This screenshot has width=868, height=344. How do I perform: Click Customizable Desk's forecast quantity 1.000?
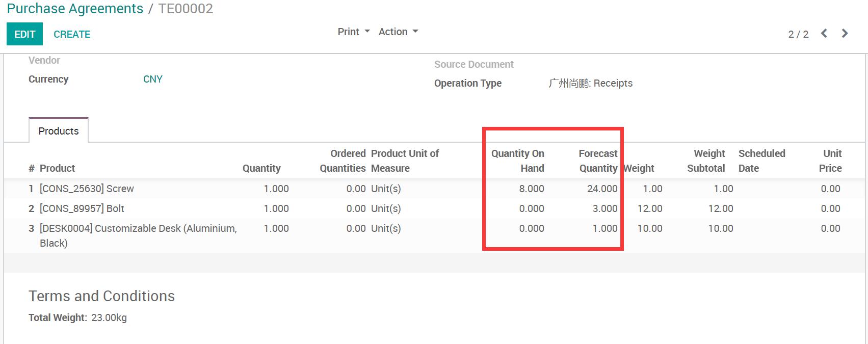605,228
